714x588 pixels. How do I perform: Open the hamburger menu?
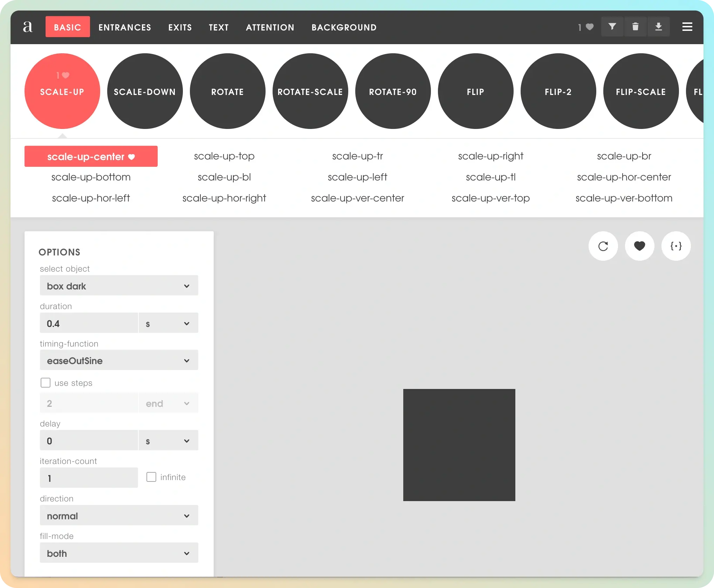click(687, 27)
